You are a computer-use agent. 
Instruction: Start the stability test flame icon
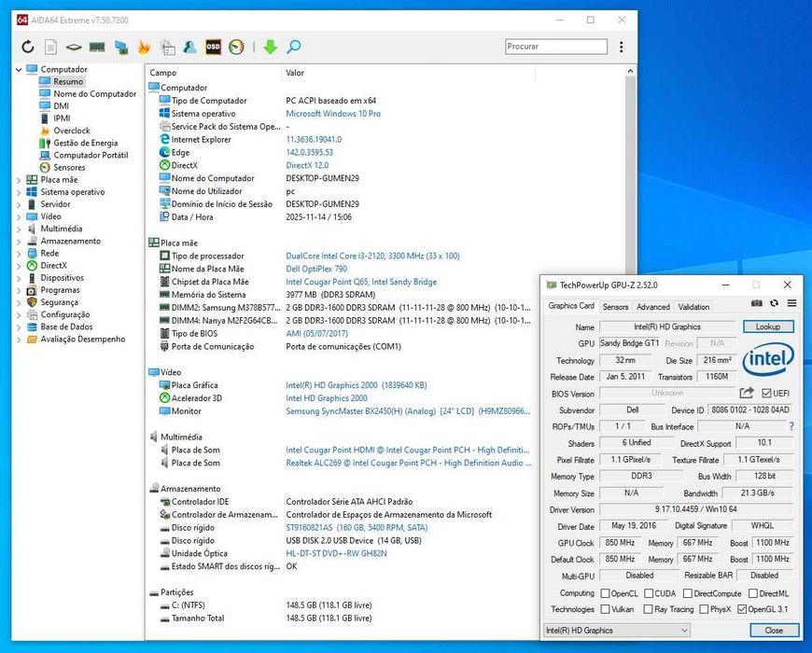(144, 47)
